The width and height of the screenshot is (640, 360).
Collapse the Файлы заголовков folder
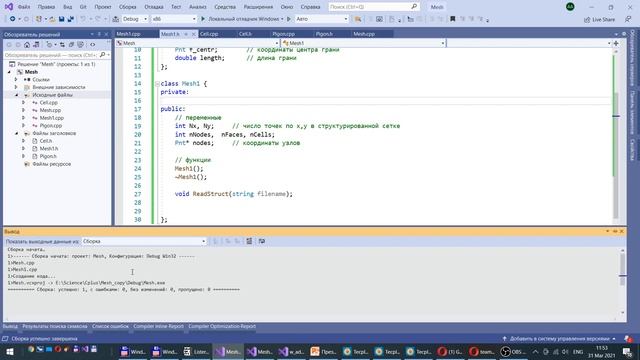coord(17,133)
